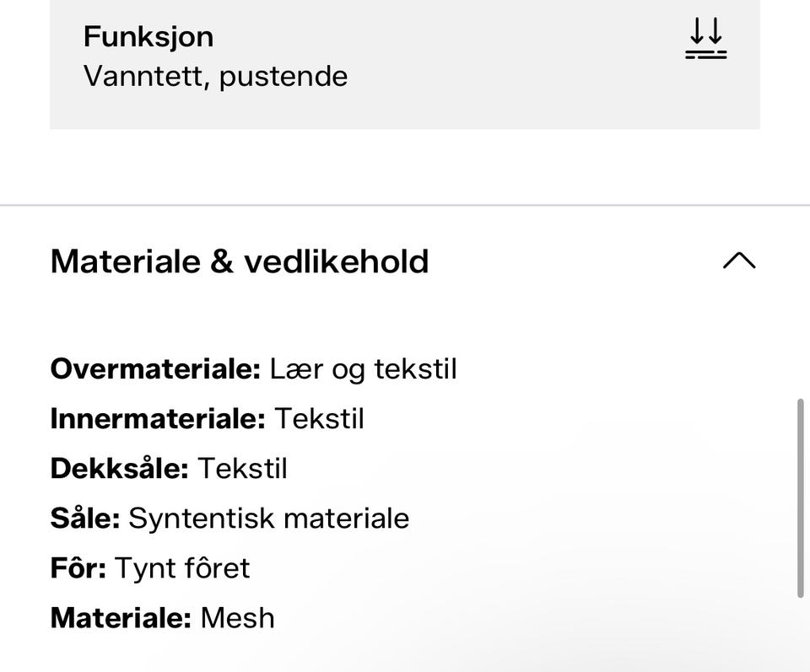
Task: Click the bold "Såle:" label
Action: click(85, 518)
